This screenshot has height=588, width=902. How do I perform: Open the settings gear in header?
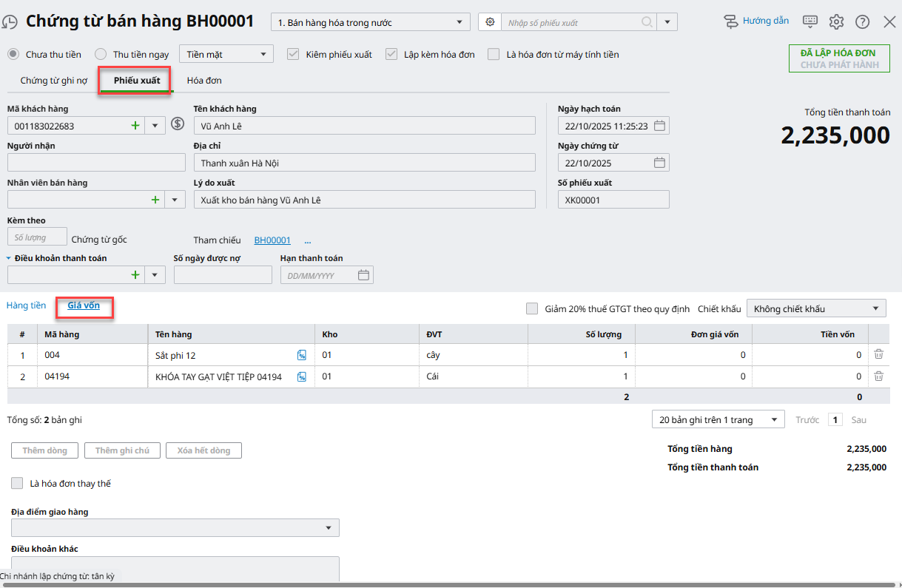point(836,21)
